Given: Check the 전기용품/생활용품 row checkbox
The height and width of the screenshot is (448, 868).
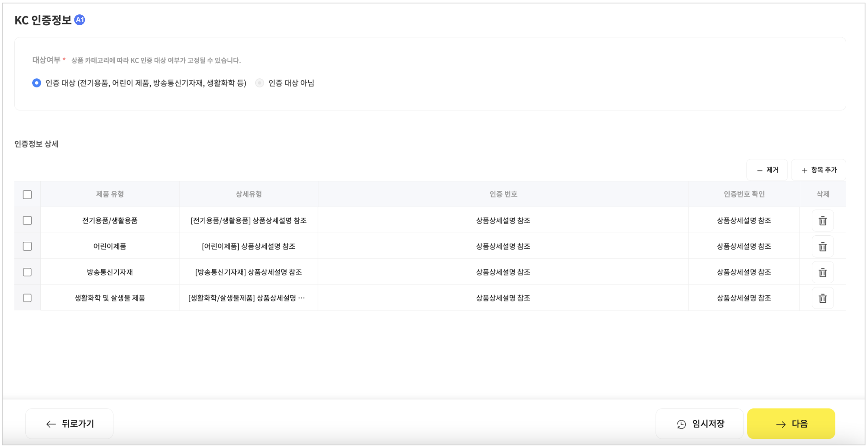Looking at the screenshot, I should pos(27,221).
